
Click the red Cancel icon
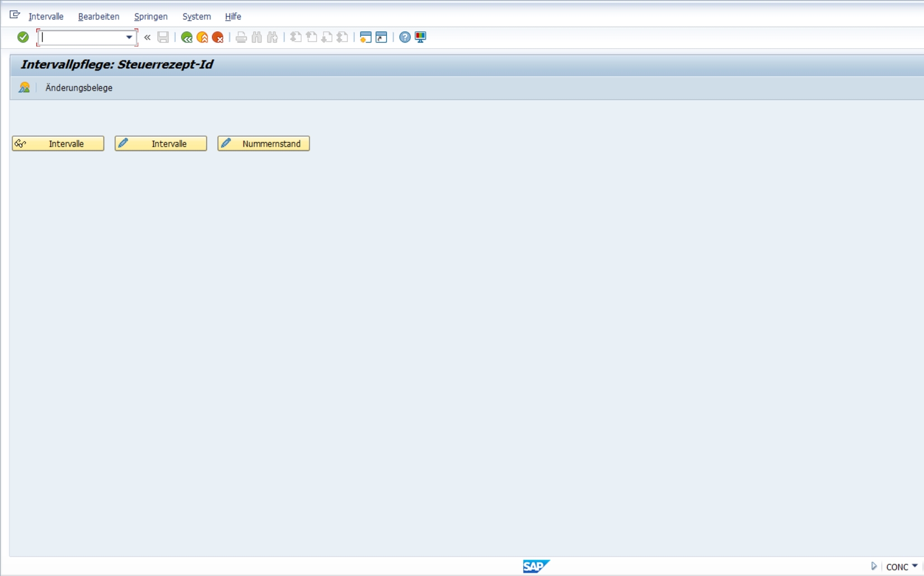218,38
